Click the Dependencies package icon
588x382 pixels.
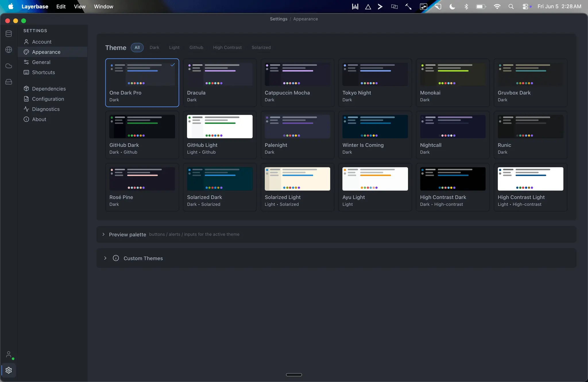tap(26, 89)
